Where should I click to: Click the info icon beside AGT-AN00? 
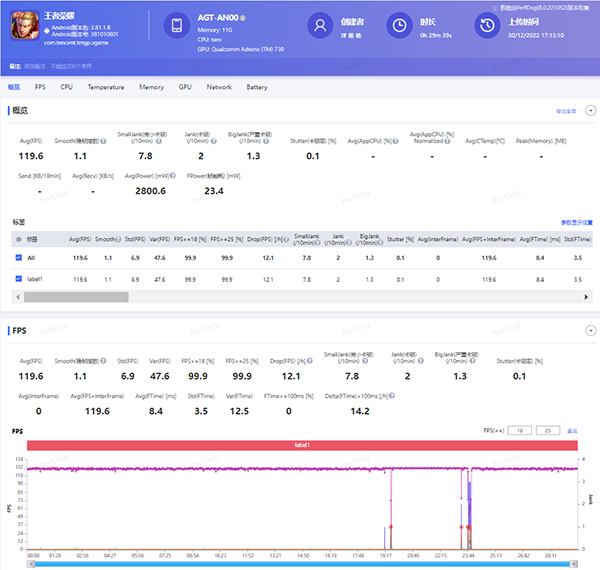pos(243,19)
